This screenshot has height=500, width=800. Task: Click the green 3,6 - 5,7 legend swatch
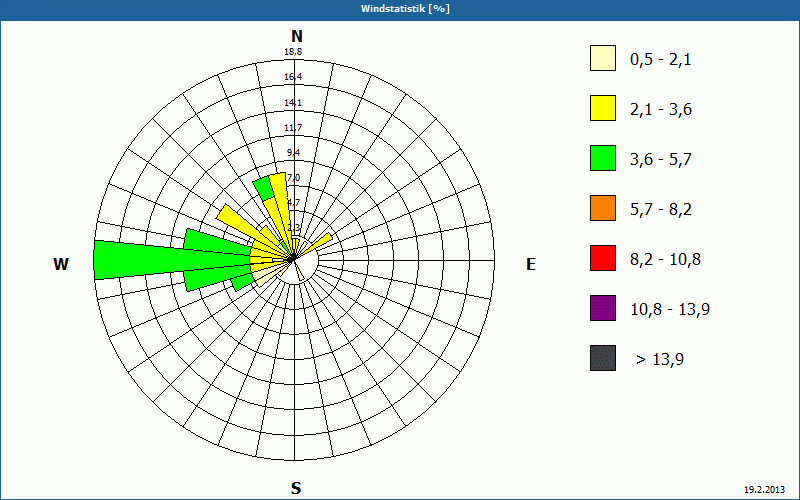[x=603, y=158]
